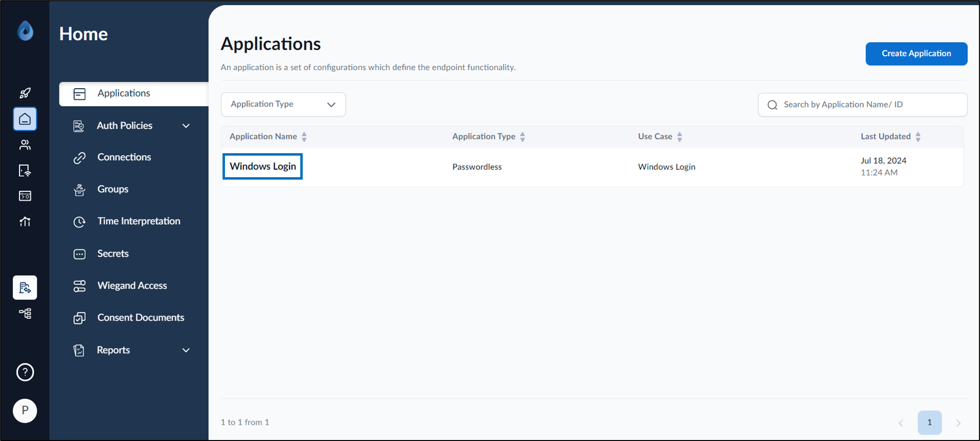Click the Create Application button

[x=916, y=53]
